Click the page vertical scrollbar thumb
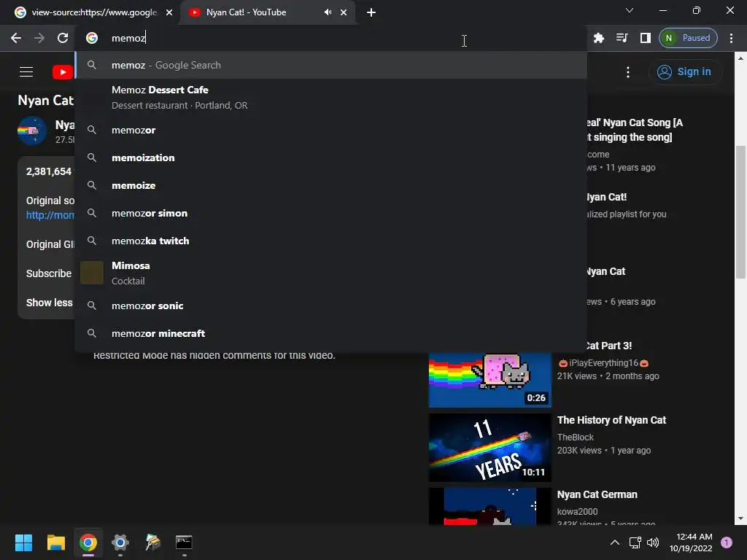Screen dimensions: 747x560 (740, 212)
